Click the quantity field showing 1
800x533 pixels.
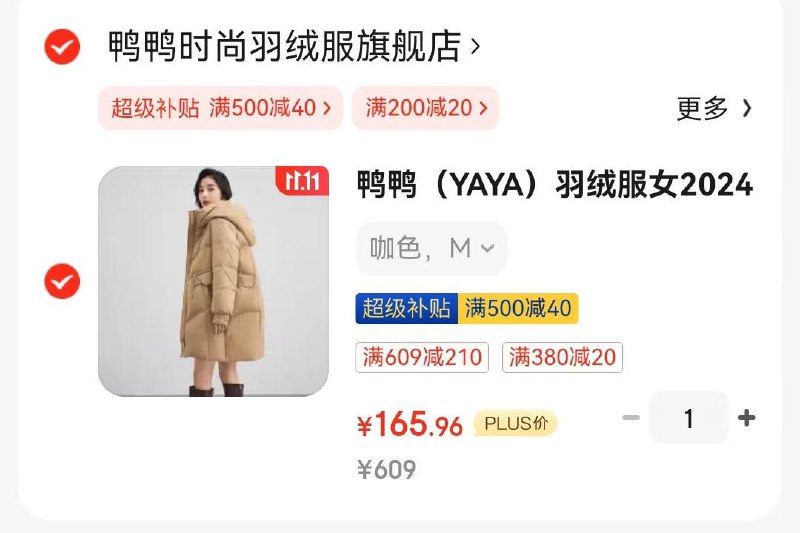coord(689,418)
